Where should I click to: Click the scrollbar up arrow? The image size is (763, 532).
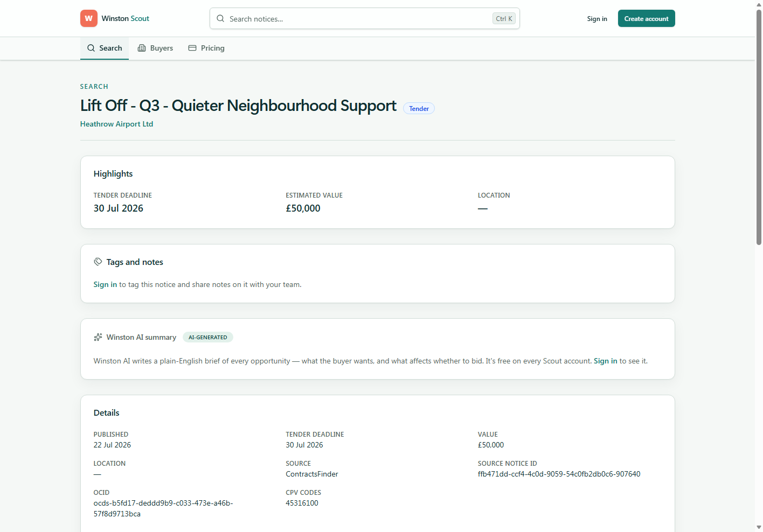pos(759,4)
